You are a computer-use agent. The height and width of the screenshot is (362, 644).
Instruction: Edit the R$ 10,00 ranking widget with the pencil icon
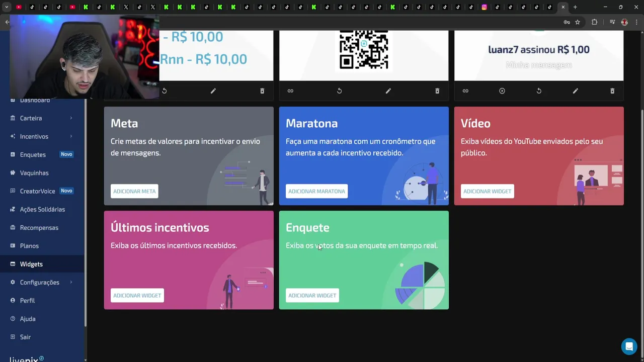point(213,91)
